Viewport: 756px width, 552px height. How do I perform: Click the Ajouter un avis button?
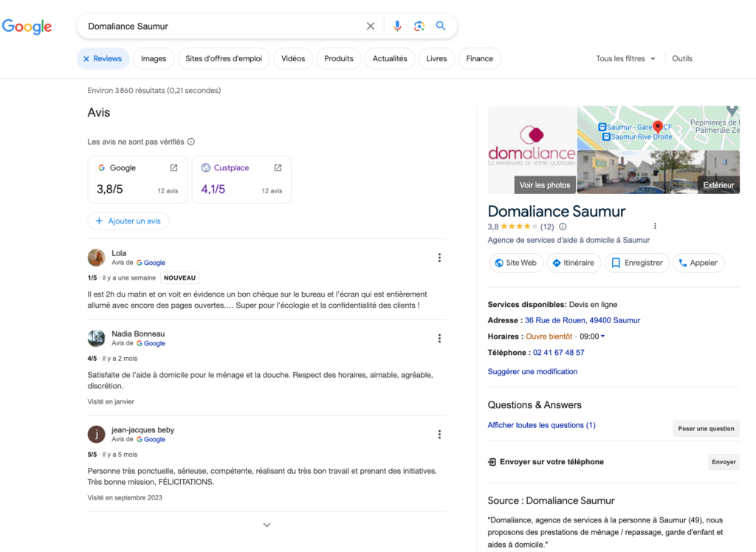click(128, 221)
